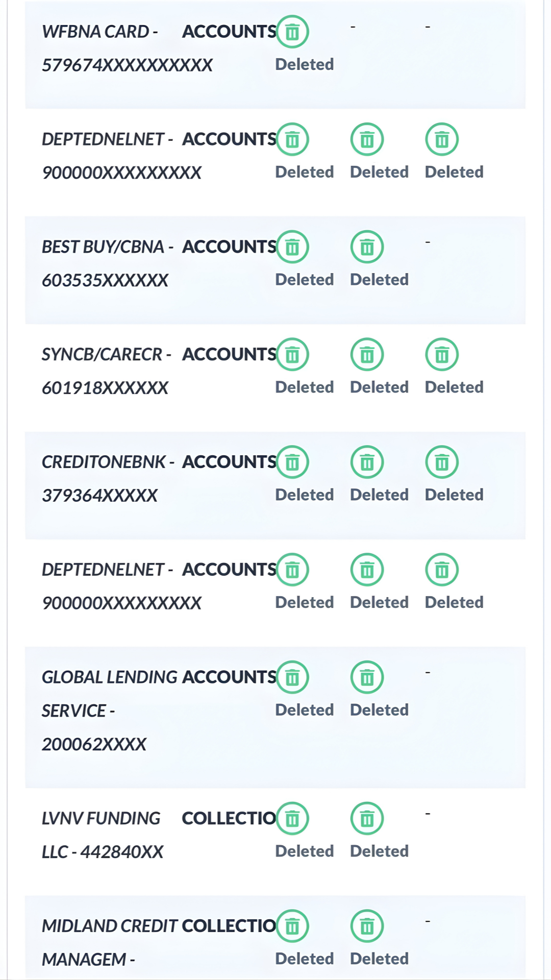Select third trash icon in SYNCB/CARECR row
551x980 pixels.
click(442, 354)
